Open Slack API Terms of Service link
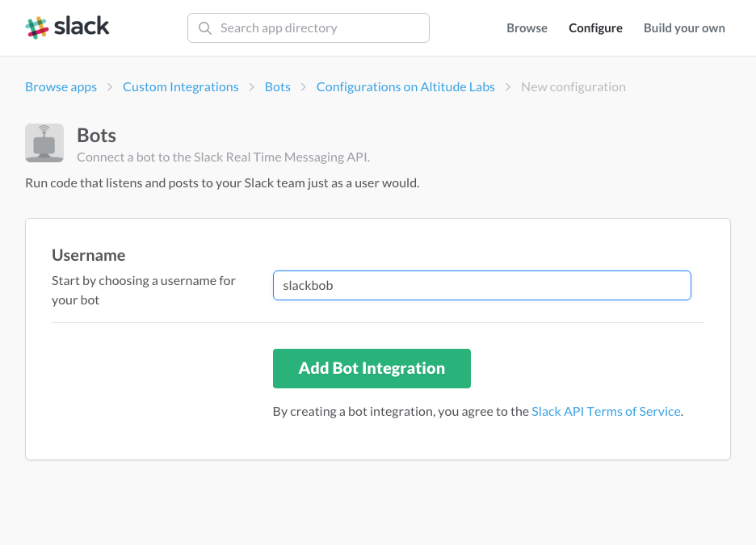Screen dimensions: 756x545 point(606,412)
